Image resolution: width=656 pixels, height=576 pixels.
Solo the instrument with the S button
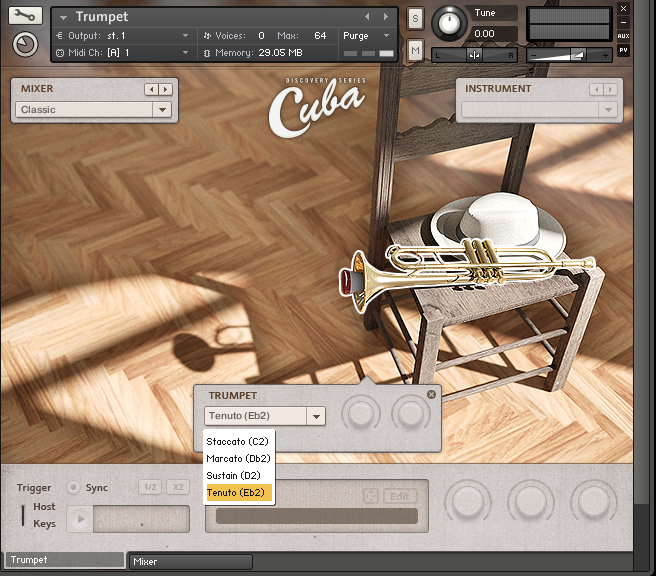coord(415,18)
